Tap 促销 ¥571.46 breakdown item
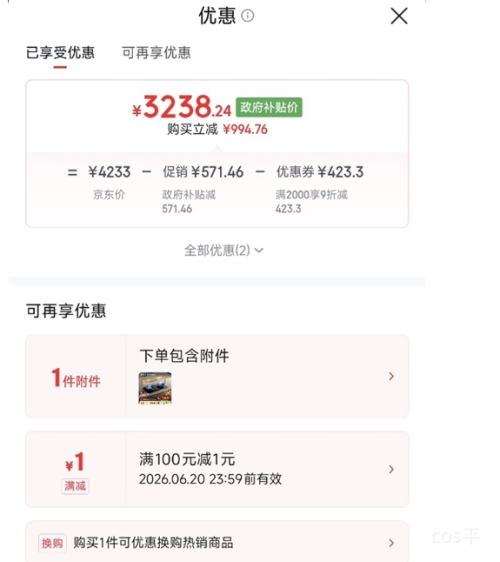The width and height of the screenshot is (500, 562). click(203, 172)
